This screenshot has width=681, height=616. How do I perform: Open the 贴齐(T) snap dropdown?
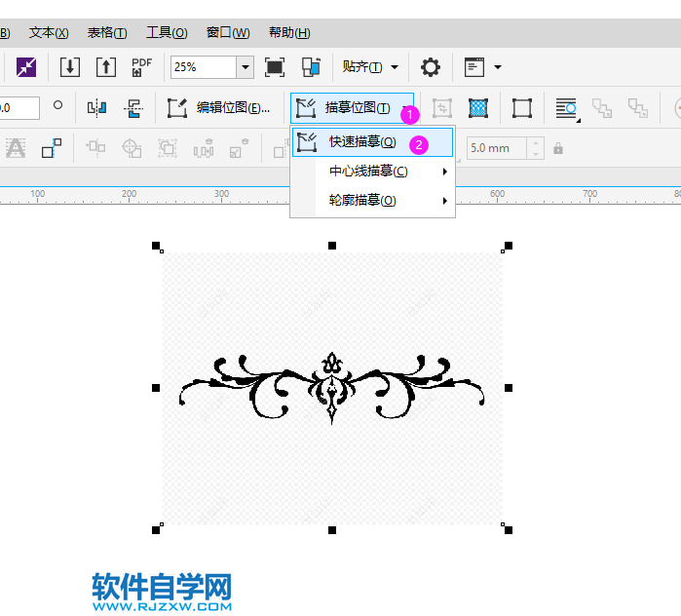click(369, 67)
